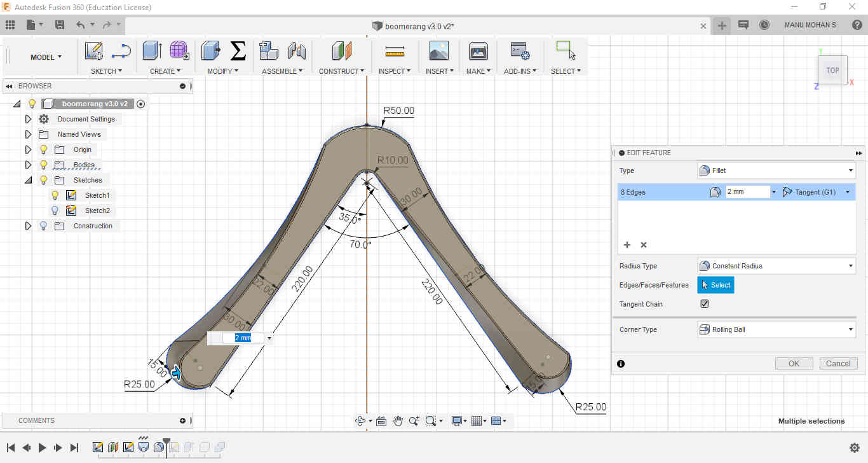Open the MODIFY menu
The width and height of the screenshot is (868, 463).
(222, 71)
